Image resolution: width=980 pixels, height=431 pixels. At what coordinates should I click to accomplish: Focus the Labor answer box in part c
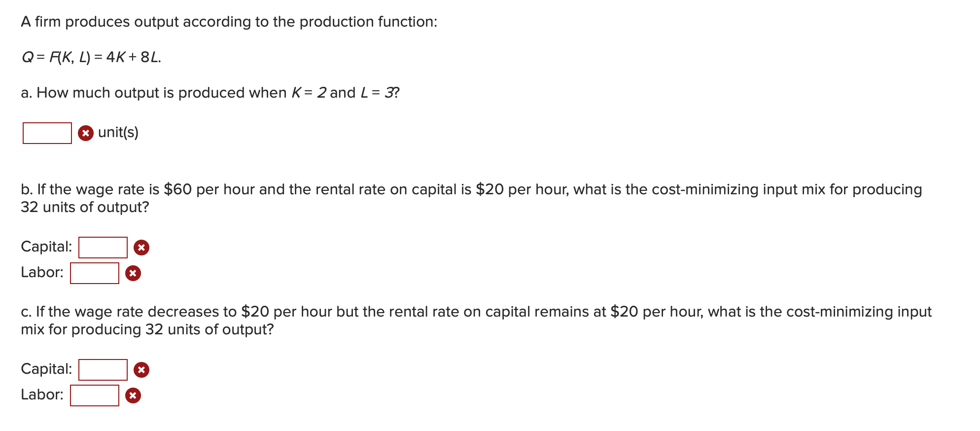[x=95, y=395]
